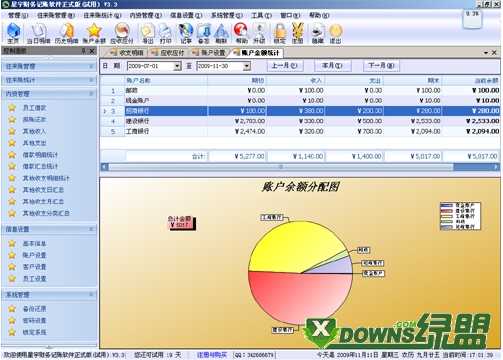Click the 刷新 refresh toolbar icon

coord(221,33)
